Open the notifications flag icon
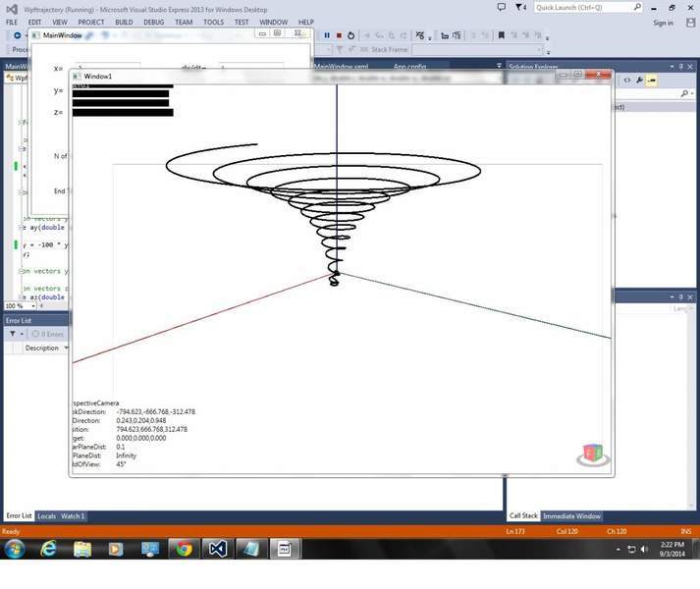The width and height of the screenshot is (700, 589). click(x=502, y=7)
